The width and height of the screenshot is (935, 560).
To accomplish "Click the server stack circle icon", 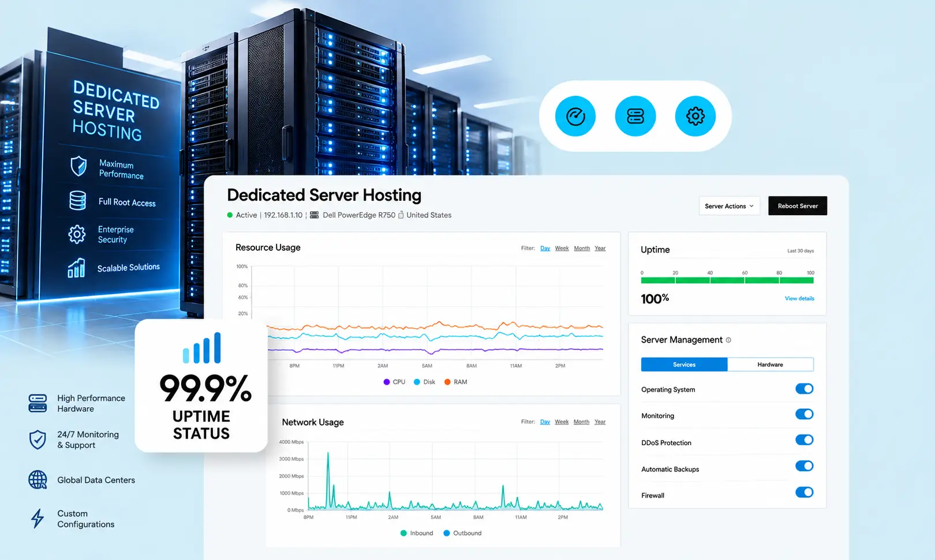I will [x=635, y=116].
